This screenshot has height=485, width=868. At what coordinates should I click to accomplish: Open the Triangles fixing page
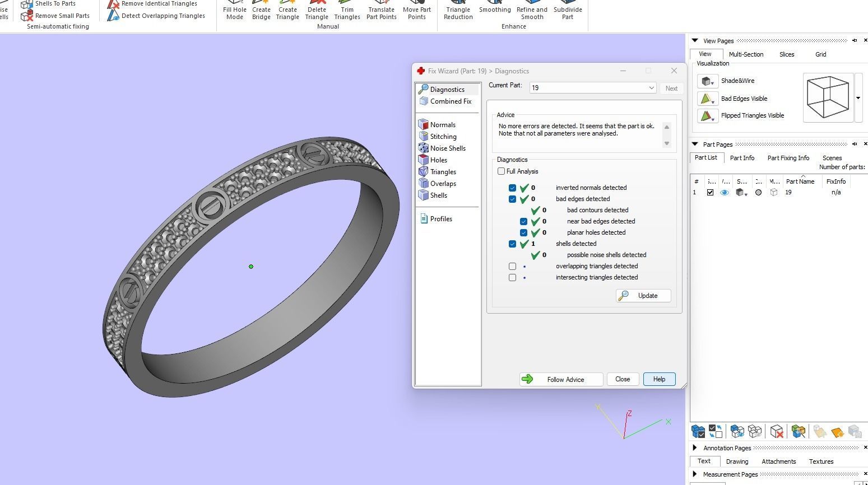click(437, 172)
